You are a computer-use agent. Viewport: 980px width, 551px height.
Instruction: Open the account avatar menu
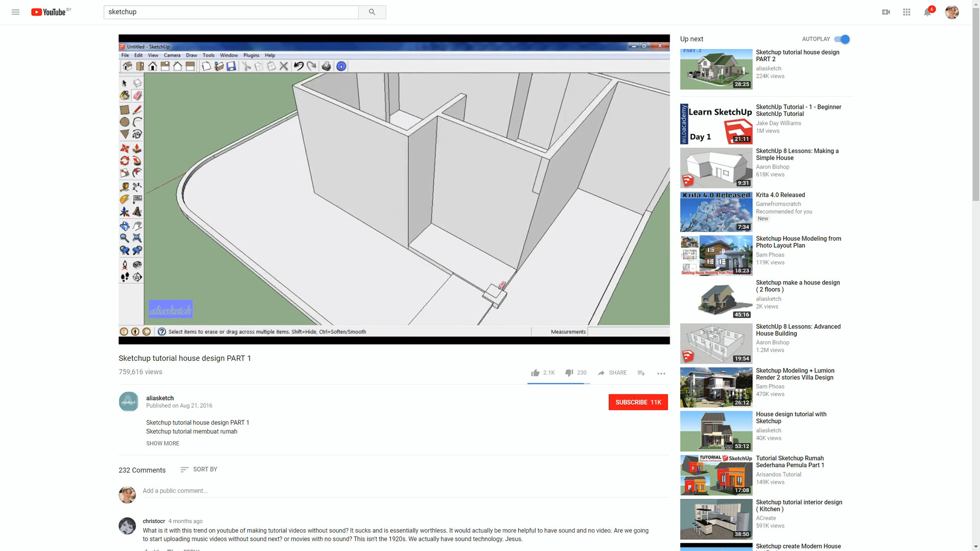pos(952,12)
